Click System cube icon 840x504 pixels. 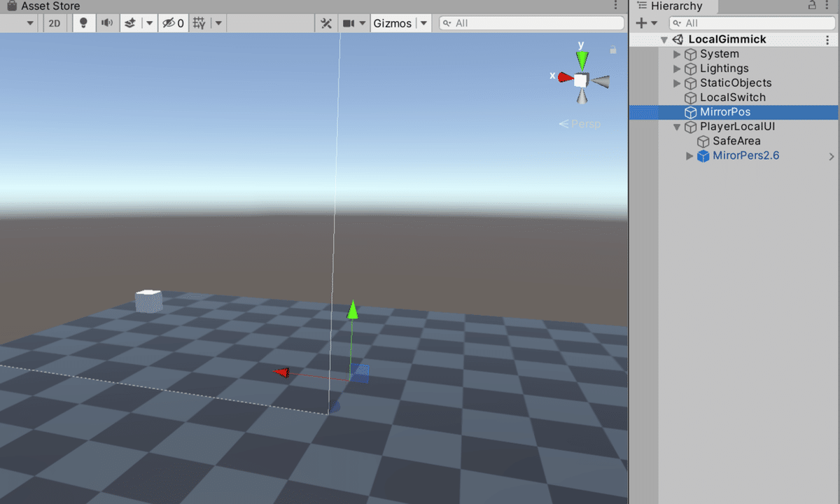pos(691,54)
